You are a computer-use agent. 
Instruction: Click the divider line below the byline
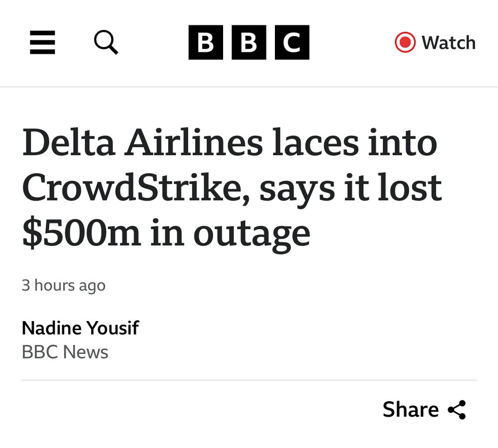[249, 380]
